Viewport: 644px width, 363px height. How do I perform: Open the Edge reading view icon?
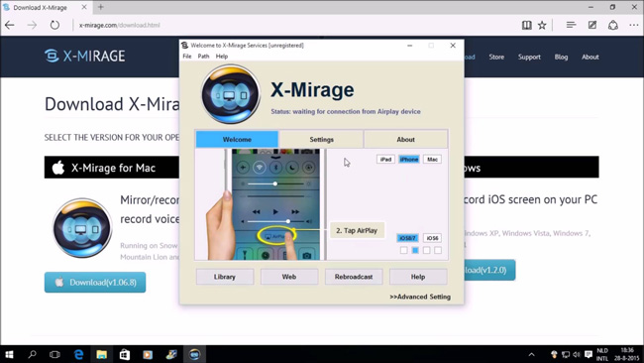(x=526, y=25)
